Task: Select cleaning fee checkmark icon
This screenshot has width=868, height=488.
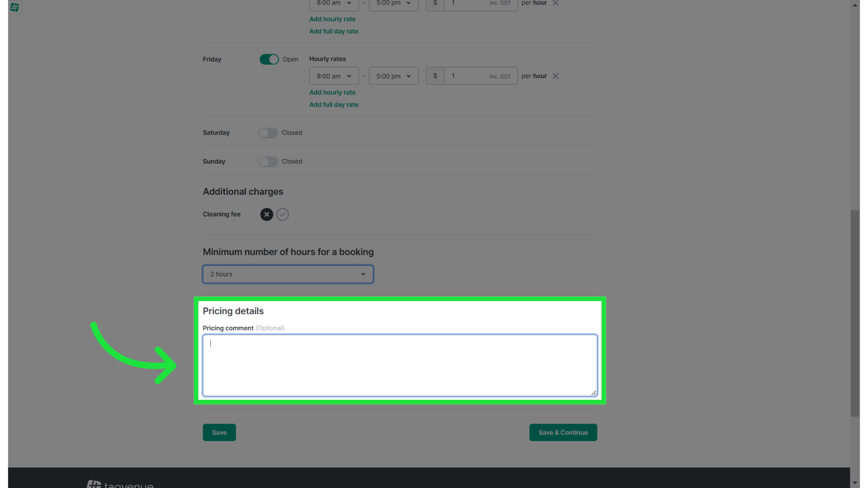Action: click(283, 214)
